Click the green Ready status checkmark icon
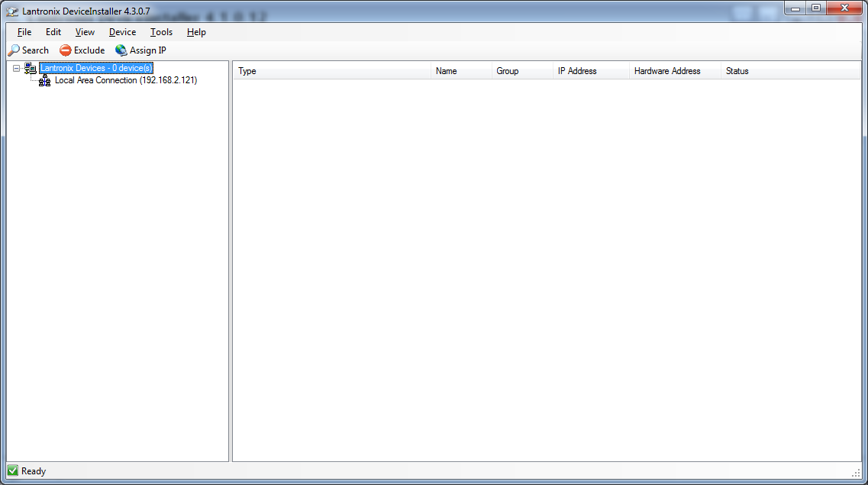 pyautogui.click(x=13, y=471)
